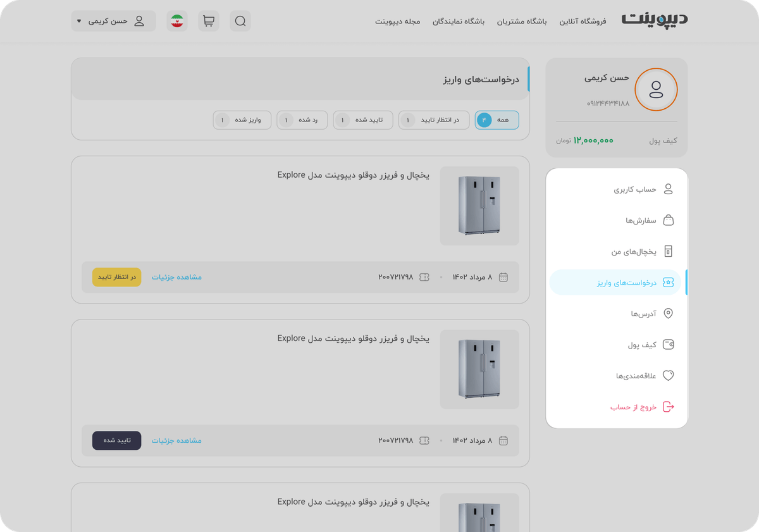Open the حسن کریمی user dropdown
Screen dimensions: 759x532
click(x=113, y=21)
